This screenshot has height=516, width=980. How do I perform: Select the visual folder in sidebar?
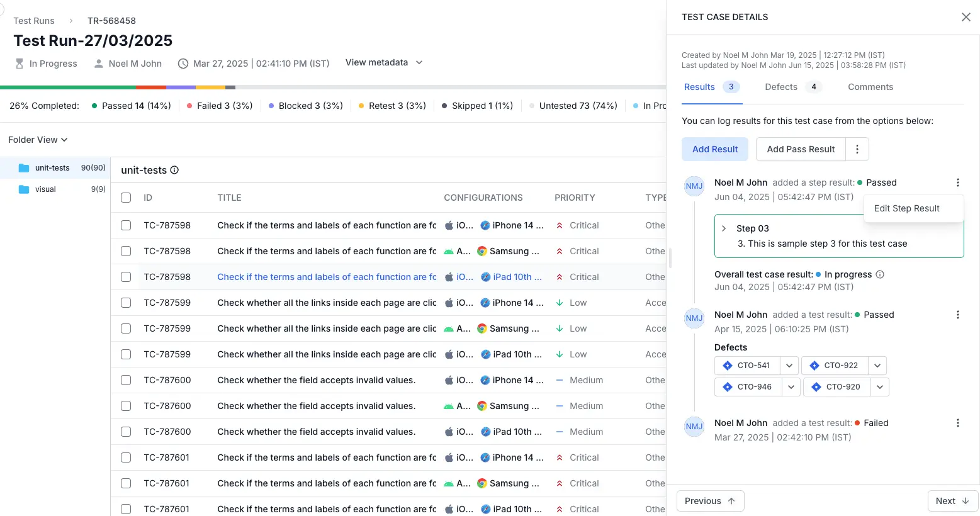(45, 189)
